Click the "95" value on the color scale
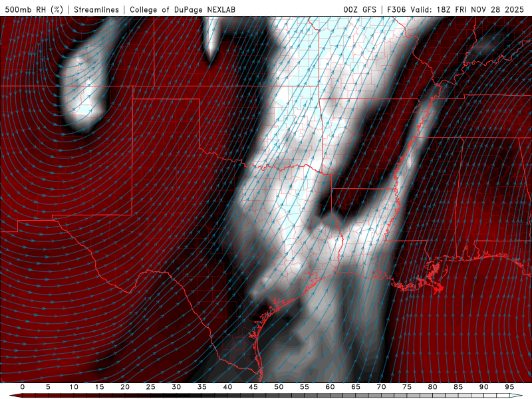Viewport: 532px width, 399px height. (x=509, y=387)
